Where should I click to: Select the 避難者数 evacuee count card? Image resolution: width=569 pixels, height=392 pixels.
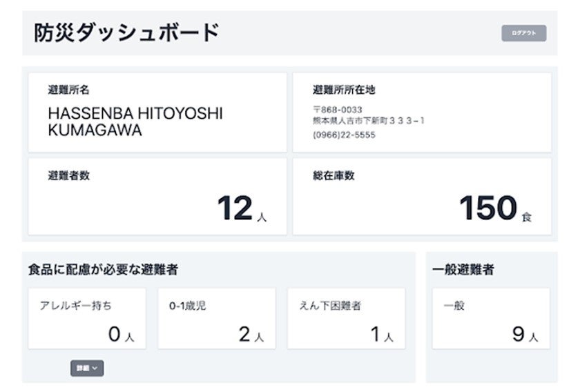pyautogui.click(x=157, y=196)
